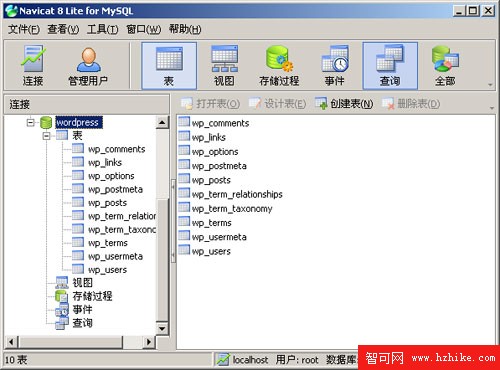Image resolution: width=500 pixels, height=370 pixels.
Task: Select wp_links in the connection tree
Action: [x=105, y=162]
